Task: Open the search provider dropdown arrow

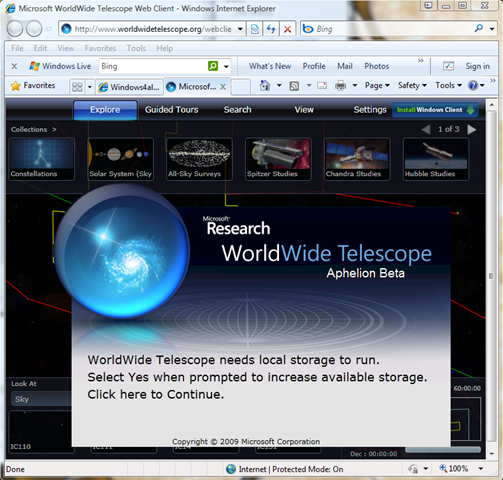Action: coord(492,29)
